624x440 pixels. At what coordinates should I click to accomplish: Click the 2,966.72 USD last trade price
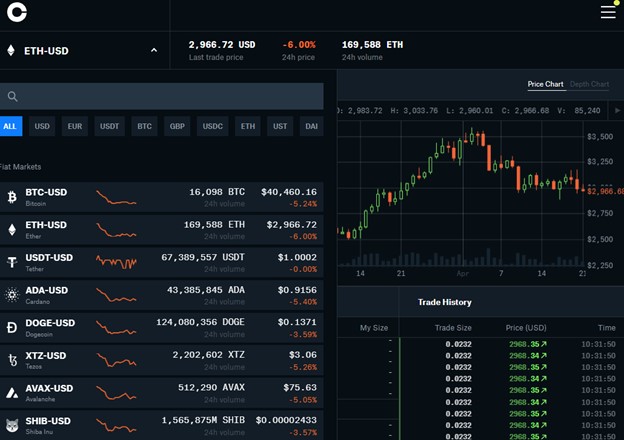(x=222, y=45)
